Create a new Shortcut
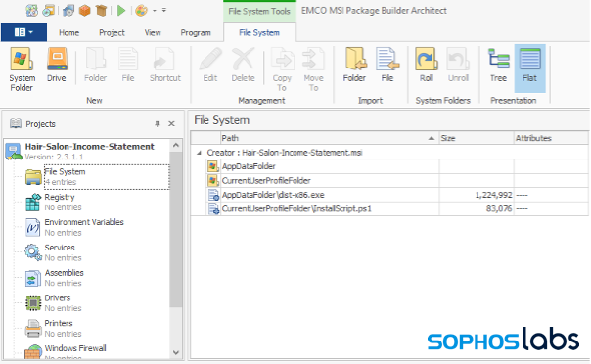Viewport: 591px width, 364px height. pyautogui.click(x=164, y=66)
